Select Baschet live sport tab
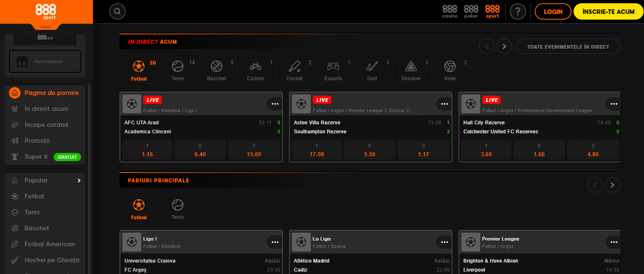644x274 pixels. click(x=217, y=70)
